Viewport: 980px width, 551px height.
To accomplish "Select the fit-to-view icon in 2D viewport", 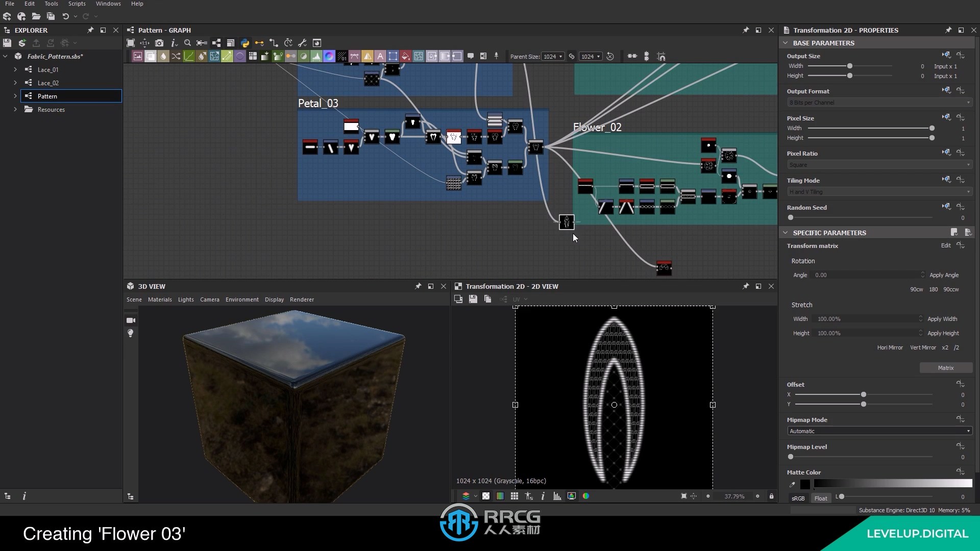I will (x=683, y=496).
